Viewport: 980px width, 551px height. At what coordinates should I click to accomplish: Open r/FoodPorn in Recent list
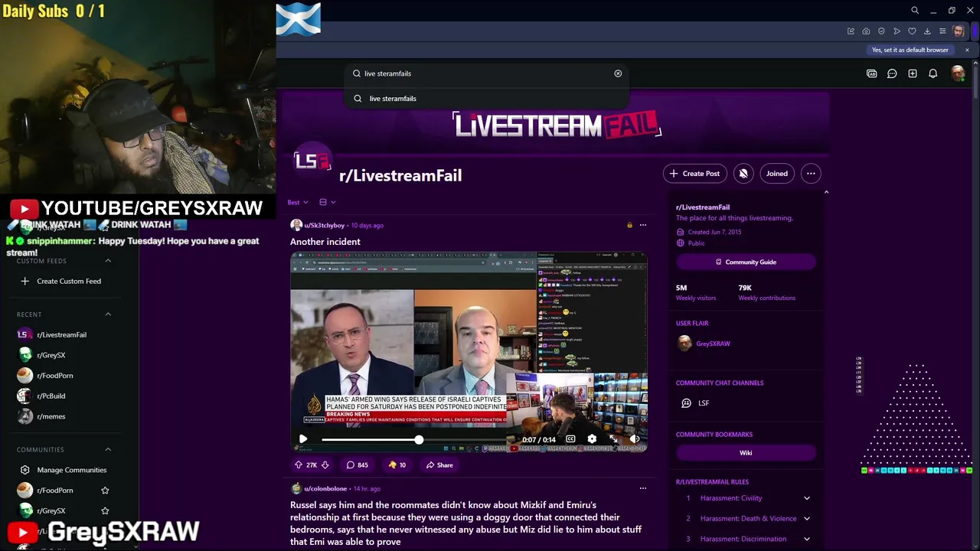55,376
